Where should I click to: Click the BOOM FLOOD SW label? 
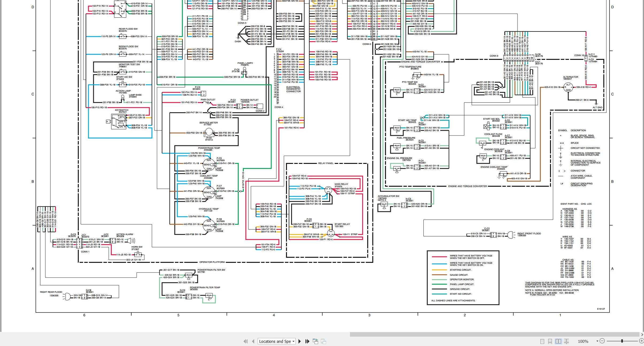(x=128, y=46)
